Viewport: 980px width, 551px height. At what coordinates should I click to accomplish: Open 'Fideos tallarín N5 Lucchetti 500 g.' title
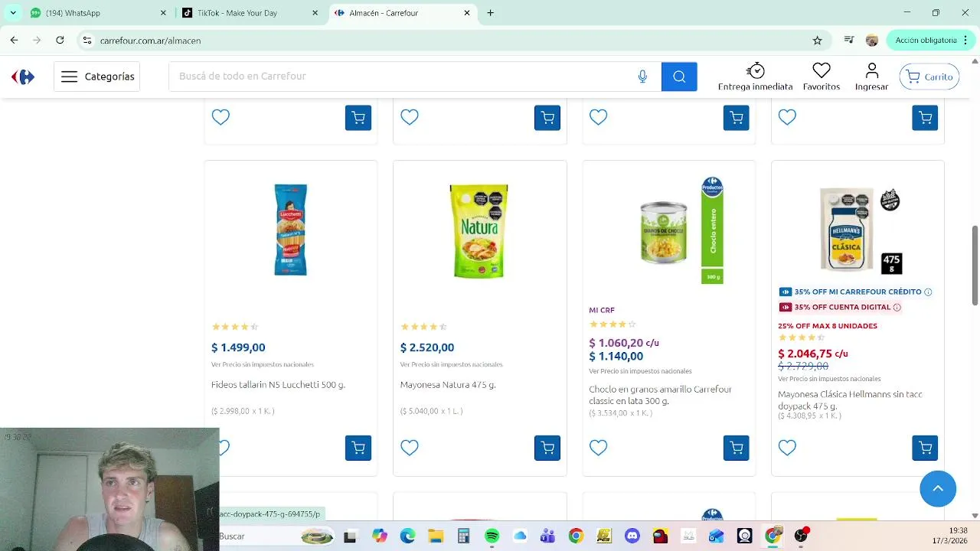(279, 385)
